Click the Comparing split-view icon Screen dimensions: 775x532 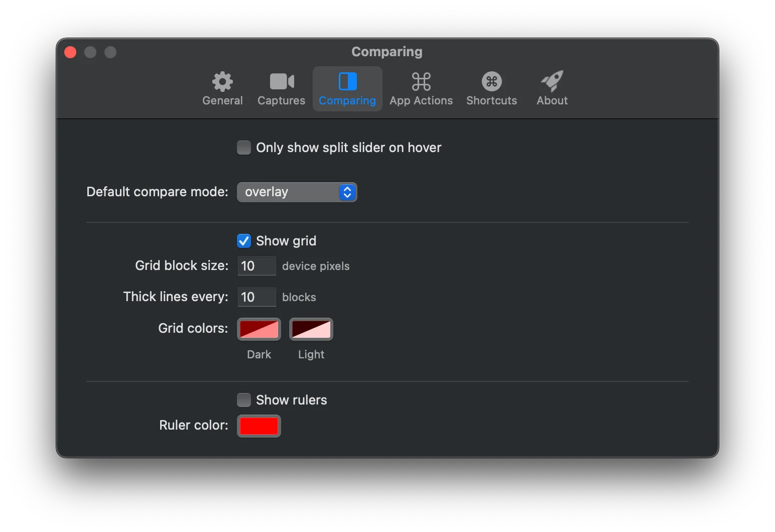pyautogui.click(x=347, y=81)
